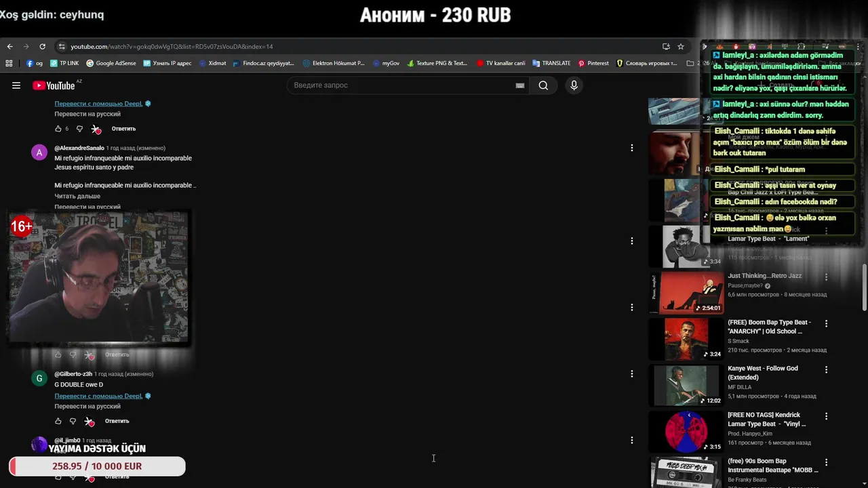Open the TV kanallar canli bookmark
The height and width of the screenshot is (488, 868).
point(500,63)
